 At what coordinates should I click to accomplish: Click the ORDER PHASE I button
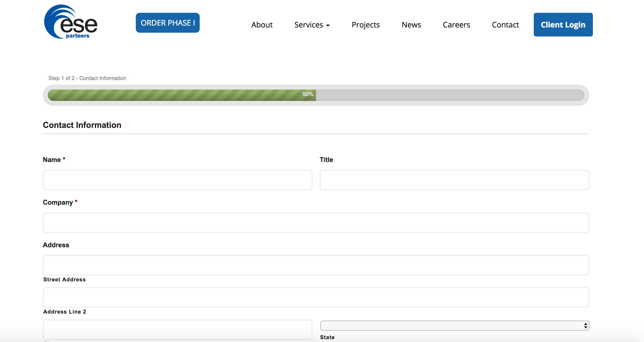click(x=168, y=23)
